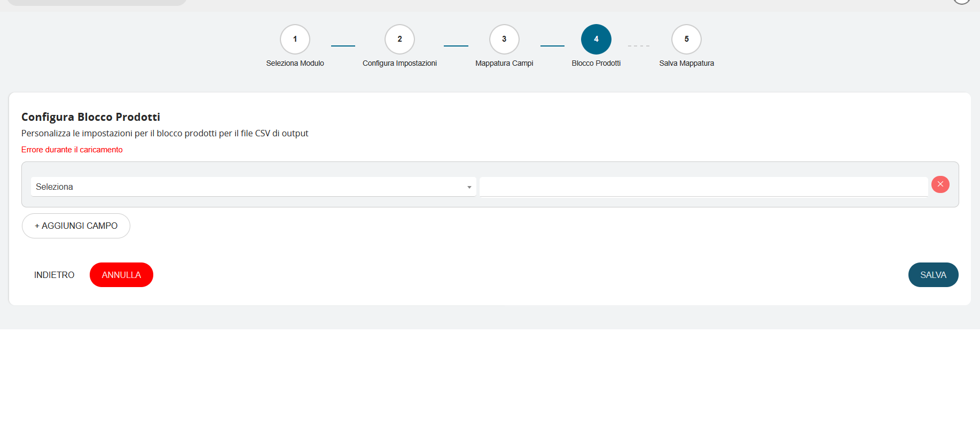Click the 'Errore durante il caricamento' message

[x=72, y=150]
